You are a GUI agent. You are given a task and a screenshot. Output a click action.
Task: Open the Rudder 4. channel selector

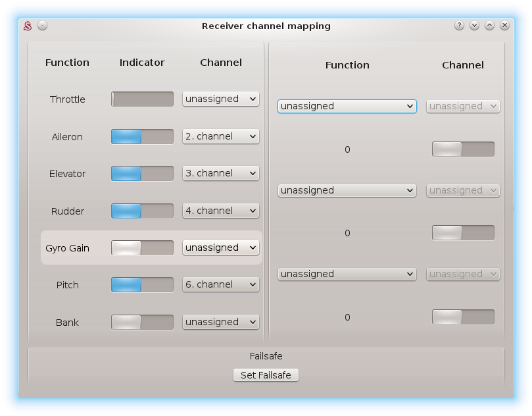coord(220,211)
